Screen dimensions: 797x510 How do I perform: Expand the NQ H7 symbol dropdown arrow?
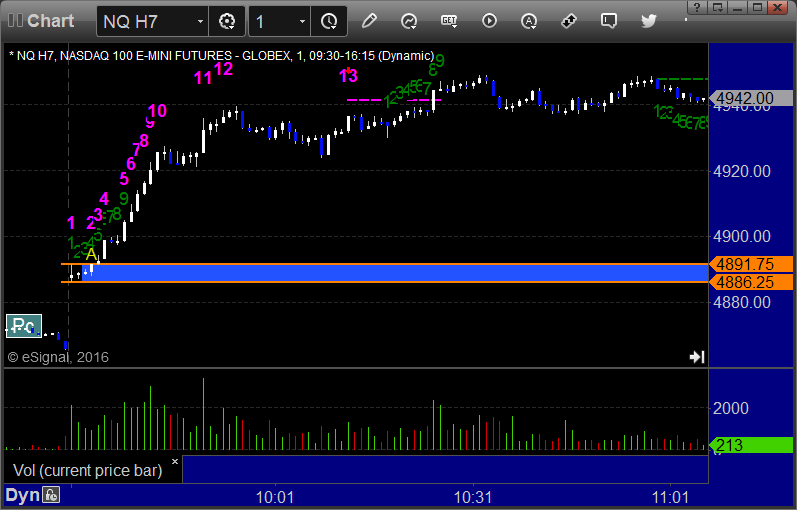200,21
